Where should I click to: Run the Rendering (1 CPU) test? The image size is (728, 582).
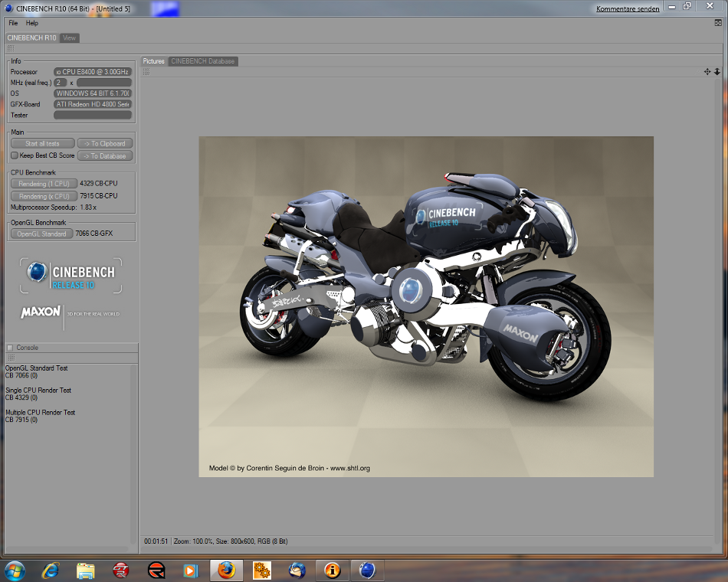44,184
